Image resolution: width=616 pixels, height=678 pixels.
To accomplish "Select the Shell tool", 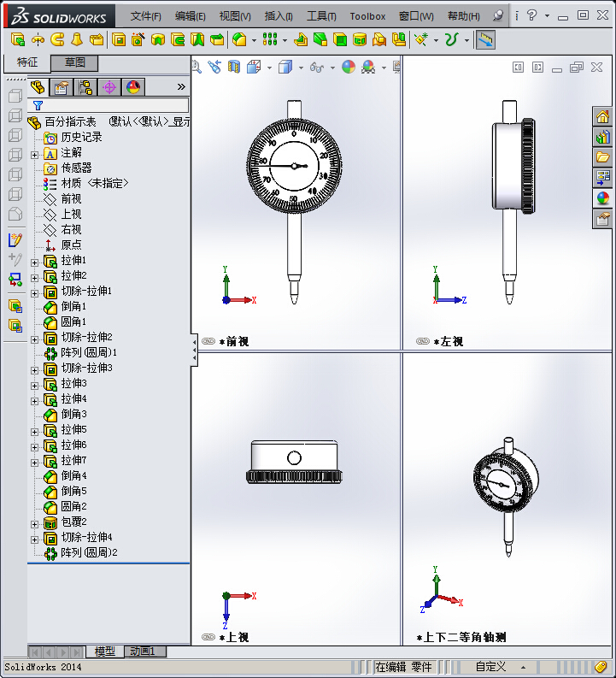I will coord(340,40).
